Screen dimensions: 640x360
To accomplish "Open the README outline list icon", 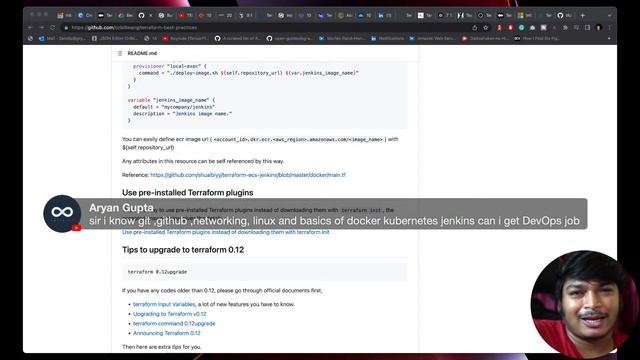I will [120, 53].
